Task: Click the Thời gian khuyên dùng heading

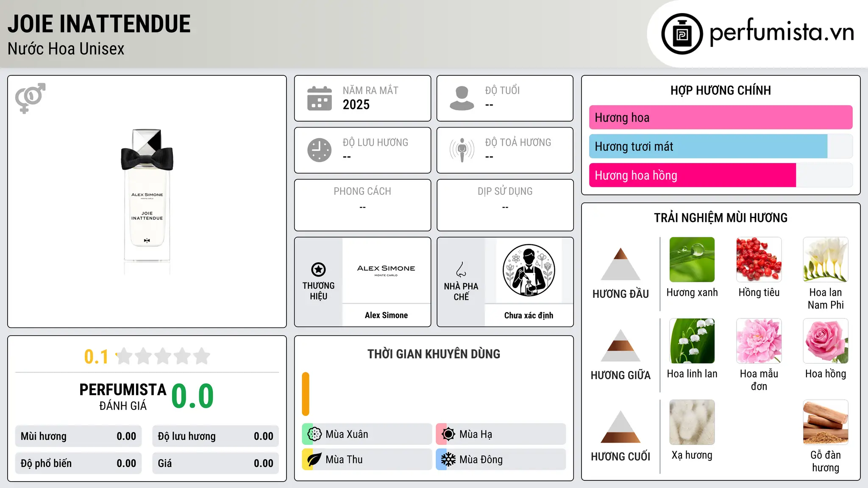Action: point(434,354)
